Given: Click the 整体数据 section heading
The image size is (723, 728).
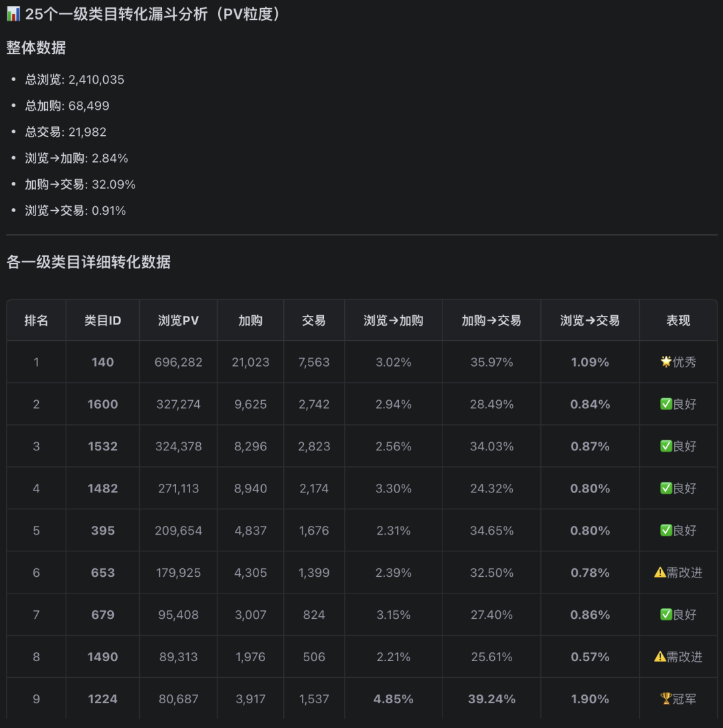Looking at the screenshot, I should pos(36,48).
